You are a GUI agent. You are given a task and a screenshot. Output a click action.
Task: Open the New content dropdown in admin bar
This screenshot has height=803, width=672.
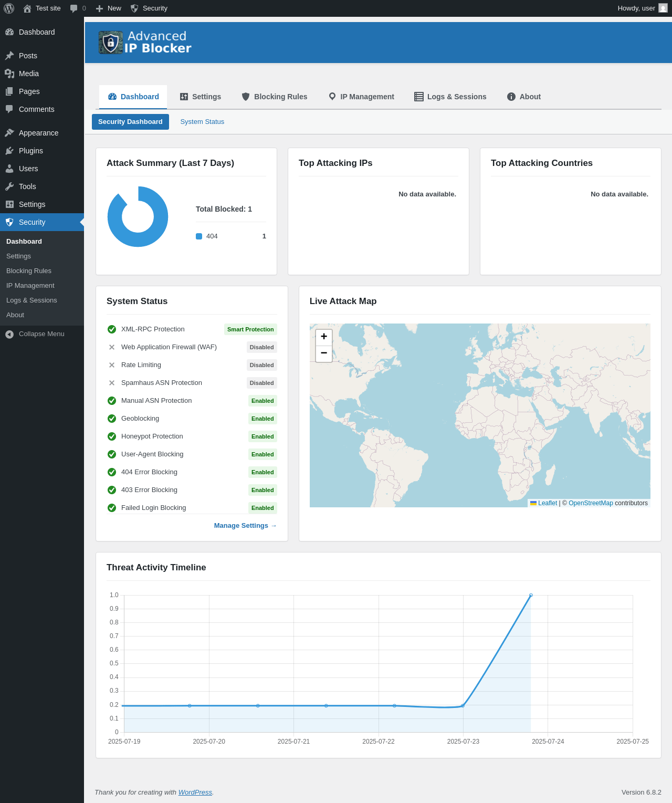(x=109, y=8)
